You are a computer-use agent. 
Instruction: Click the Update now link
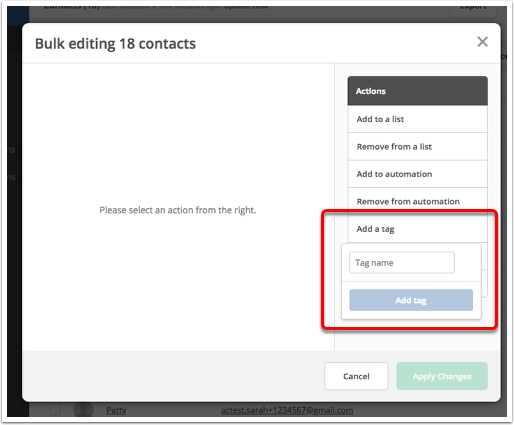[246, 7]
